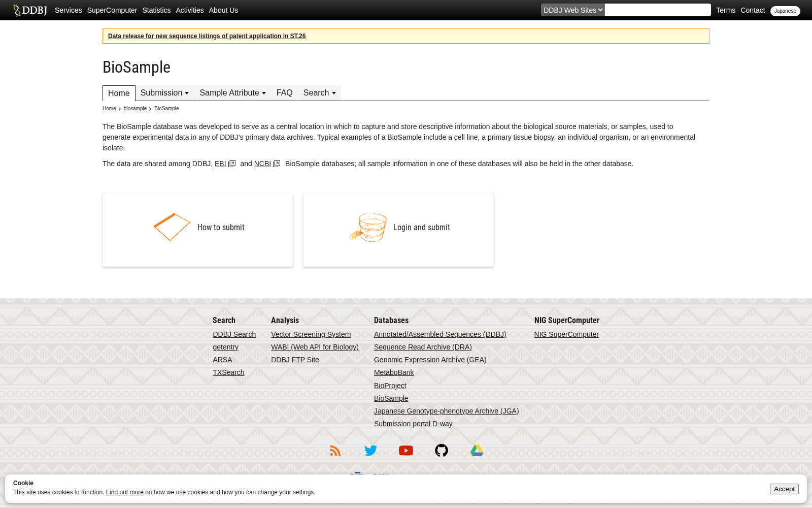
Task: Open Activities in the top menu
Action: [190, 10]
